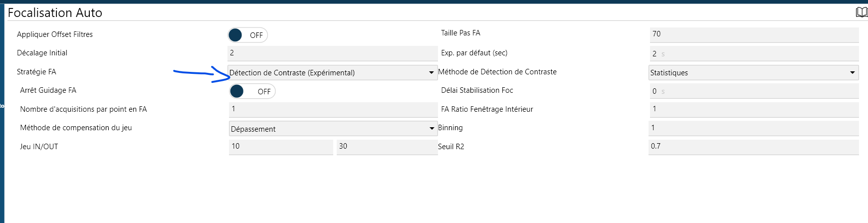Screen dimensions: 868x223
Task: Click the Jeu OUT value field
Action: (x=387, y=146)
